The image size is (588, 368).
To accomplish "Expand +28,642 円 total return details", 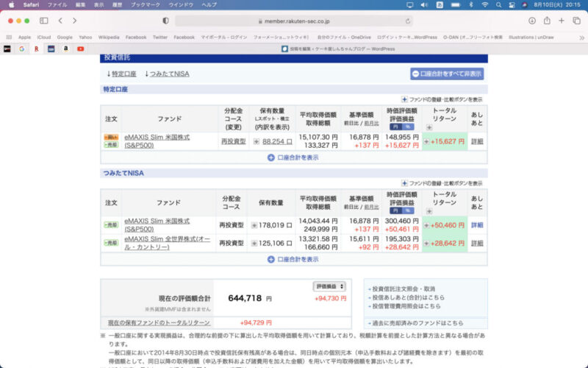I will (426, 244).
